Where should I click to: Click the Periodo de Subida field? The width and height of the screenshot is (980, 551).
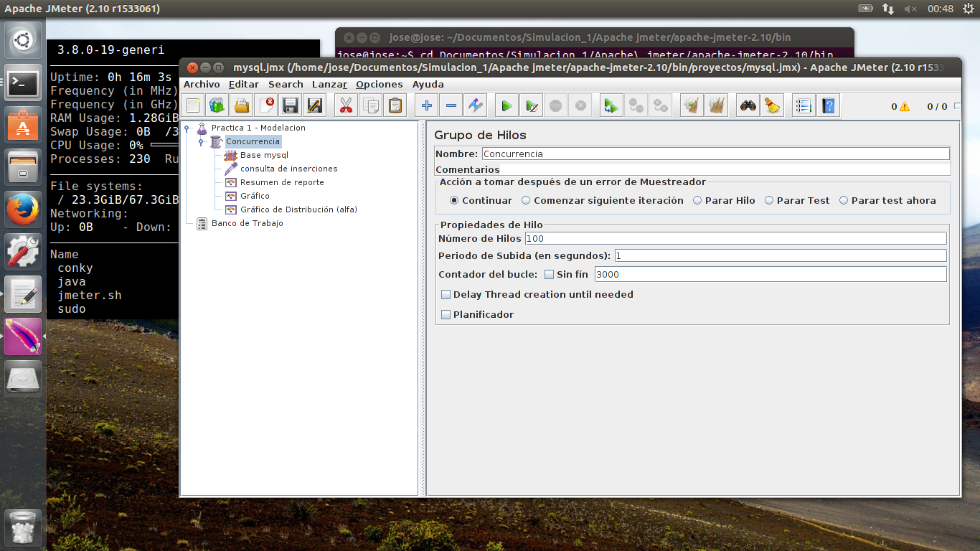[x=781, y=255]
